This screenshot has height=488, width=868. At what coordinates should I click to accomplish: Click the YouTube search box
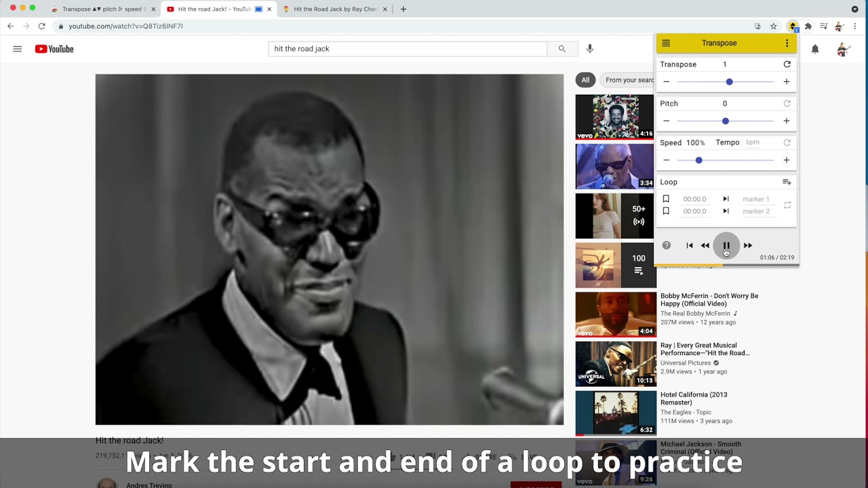pyautogui.click(x=408, y=49)
